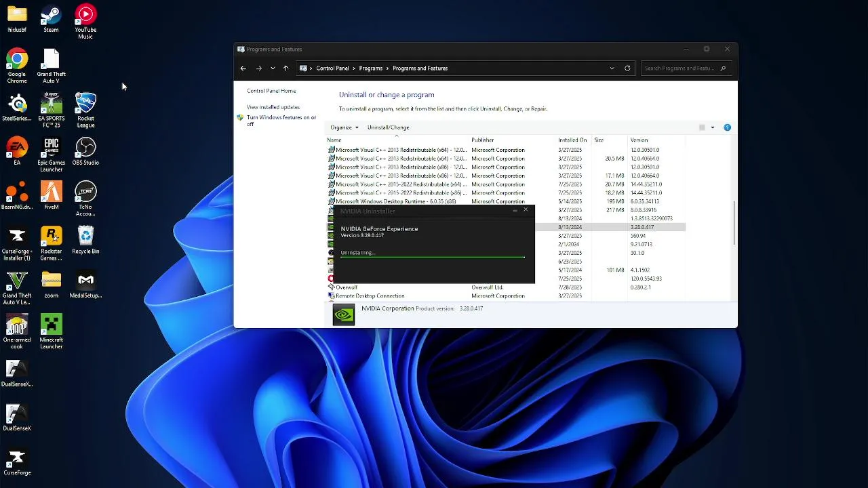
Task: Select the Epic Games Launcher icon
Action: [x=51, y=155]
